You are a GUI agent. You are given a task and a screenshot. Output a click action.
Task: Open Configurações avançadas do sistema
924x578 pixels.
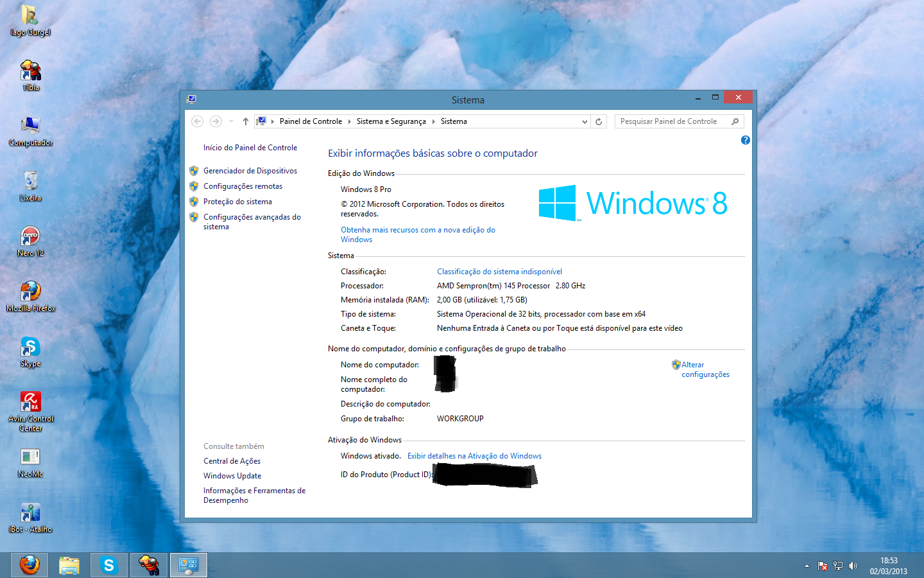(x=252, y=222)
